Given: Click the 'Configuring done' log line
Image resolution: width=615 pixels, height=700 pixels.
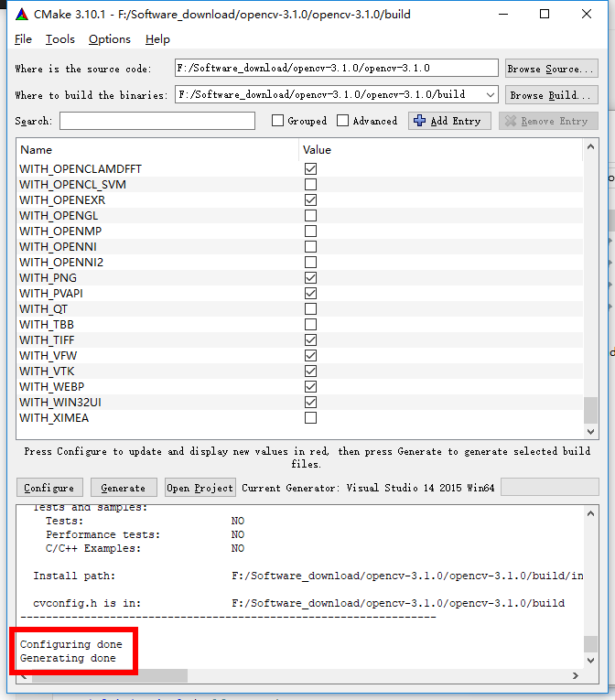Looking at the screenshot, I should pos(71,644).
